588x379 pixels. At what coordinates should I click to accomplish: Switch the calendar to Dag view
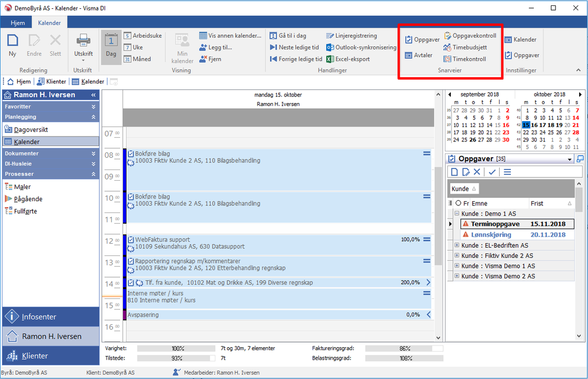(111, 47)
